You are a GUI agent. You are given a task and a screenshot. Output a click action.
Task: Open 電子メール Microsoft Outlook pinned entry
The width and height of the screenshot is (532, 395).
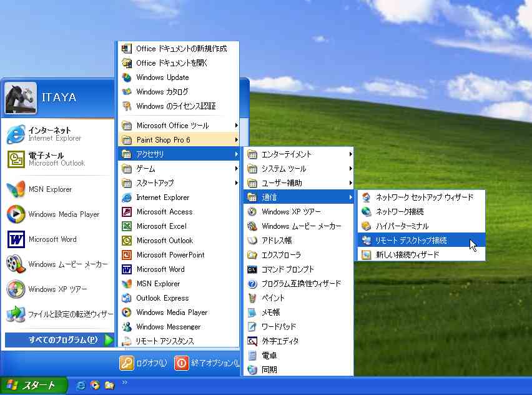coord(57,159)
